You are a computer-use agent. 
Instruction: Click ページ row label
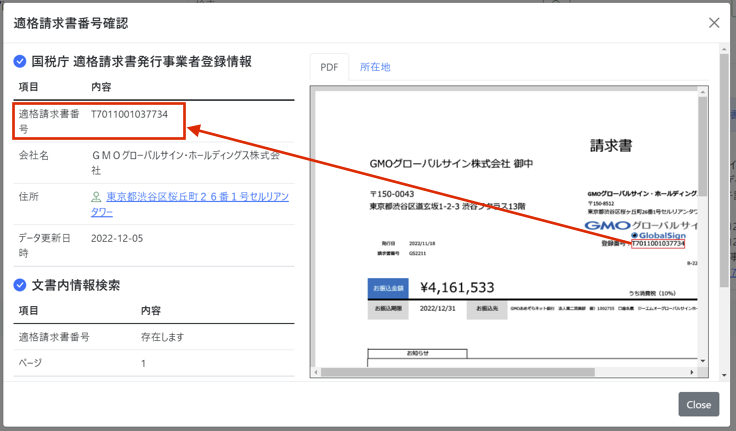coord(30,363)
